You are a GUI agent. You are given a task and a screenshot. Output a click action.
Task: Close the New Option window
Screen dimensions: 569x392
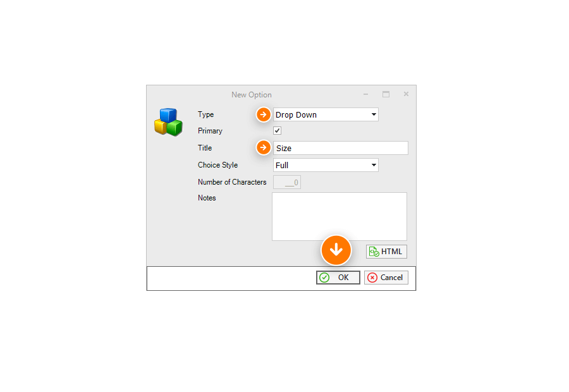(406, 94)
